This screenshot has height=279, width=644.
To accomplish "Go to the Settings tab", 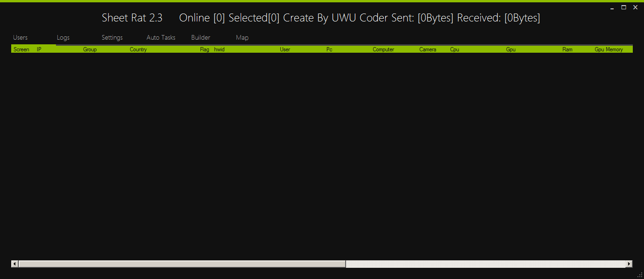I will tap(112, 38).
